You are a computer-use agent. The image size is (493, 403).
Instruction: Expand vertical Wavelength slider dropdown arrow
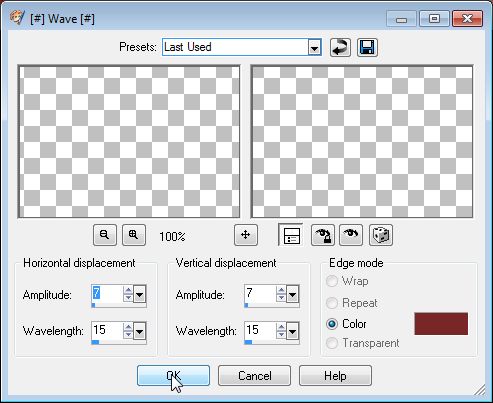point(292,331)
